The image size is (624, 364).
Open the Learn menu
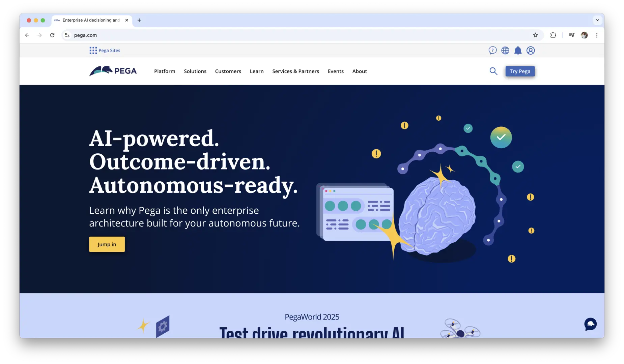pyautogui.click(x=257, y=71)
